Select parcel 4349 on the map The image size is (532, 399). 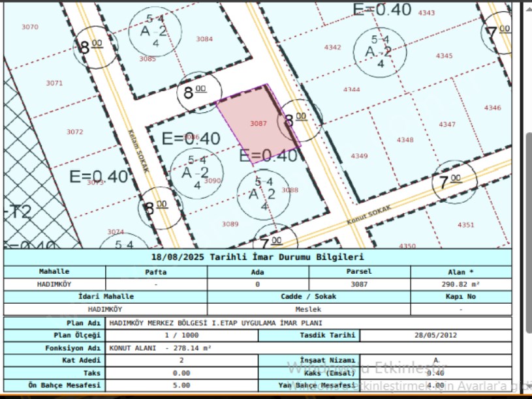359,156
